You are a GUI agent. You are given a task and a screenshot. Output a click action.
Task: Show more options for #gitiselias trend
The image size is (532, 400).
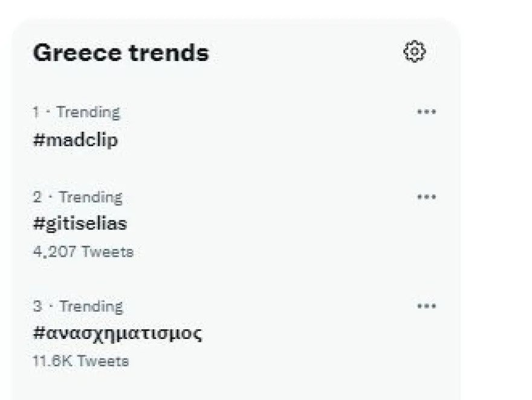pyautogui.click(x=426, y=197)
